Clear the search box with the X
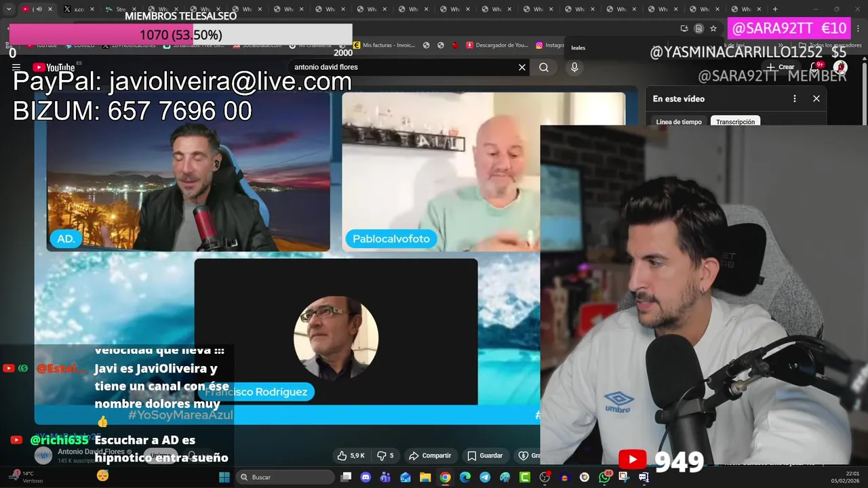This screenshot has height=488, width=868. tap(522, 67)
